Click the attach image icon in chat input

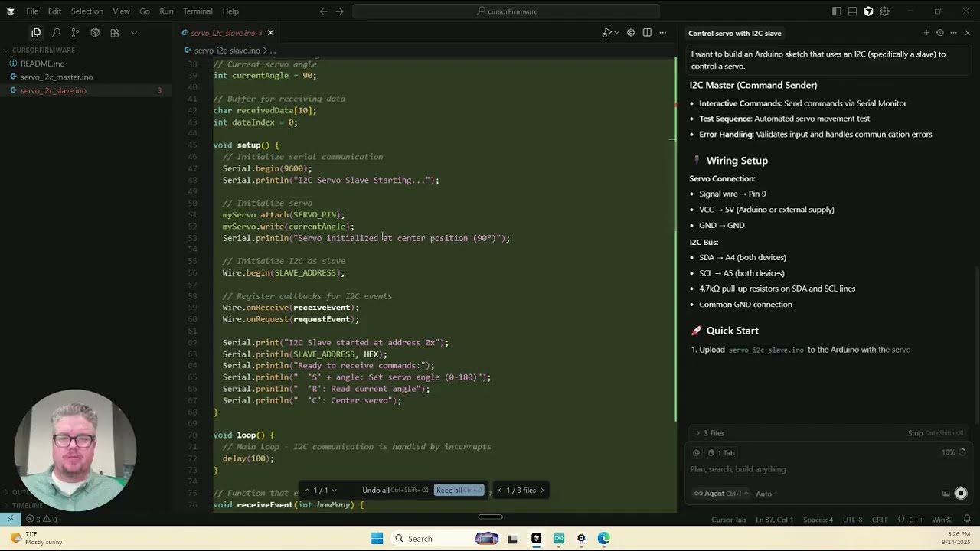click(946, 494)
